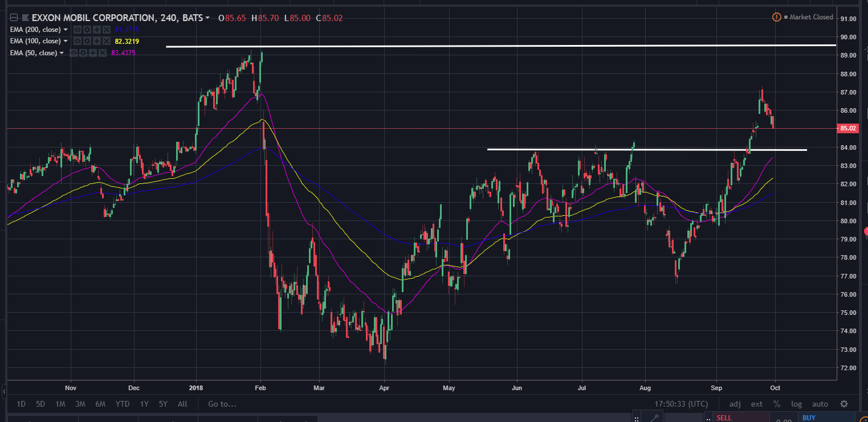868x422 pixels.
Task: Remove the EMA 100 indicator with X
Action: (106, 41)
